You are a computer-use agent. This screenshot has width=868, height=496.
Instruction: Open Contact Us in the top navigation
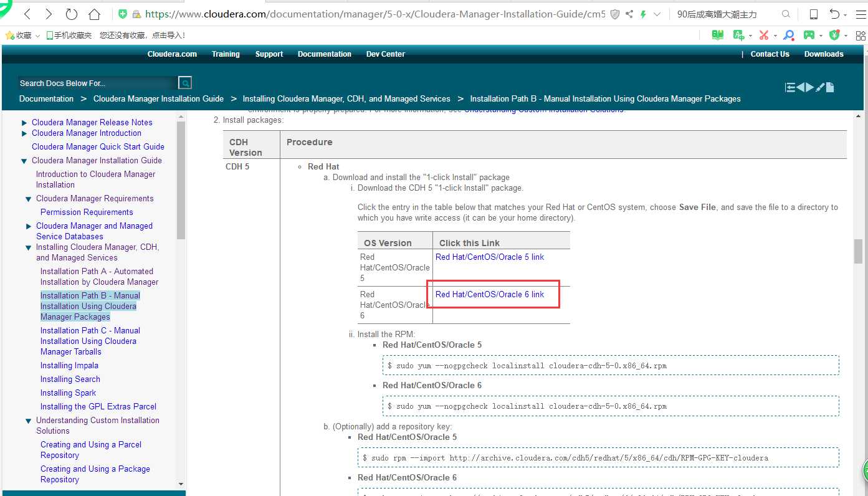click(770, 54)
